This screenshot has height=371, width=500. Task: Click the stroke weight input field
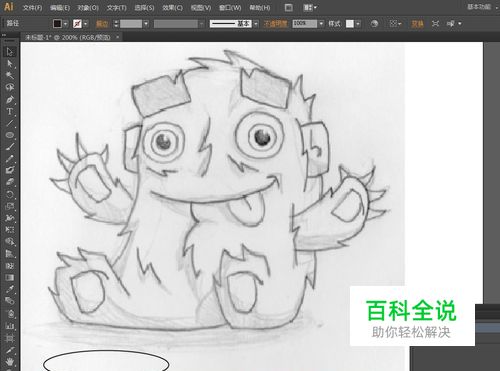tap(131, 24)
